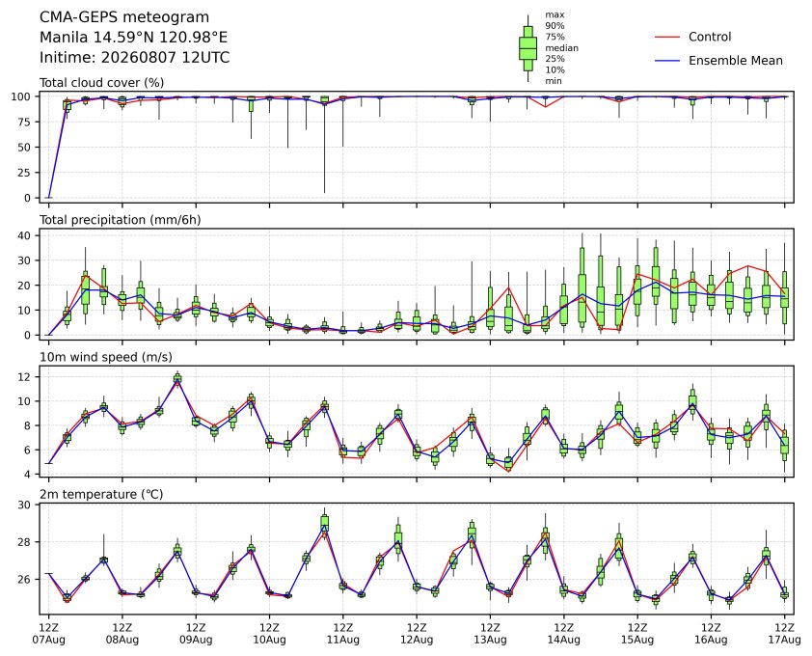Screen dimensions: 812x656
Task: Click the green box-plot legend symbol
Action: click(x=528, y=48)
